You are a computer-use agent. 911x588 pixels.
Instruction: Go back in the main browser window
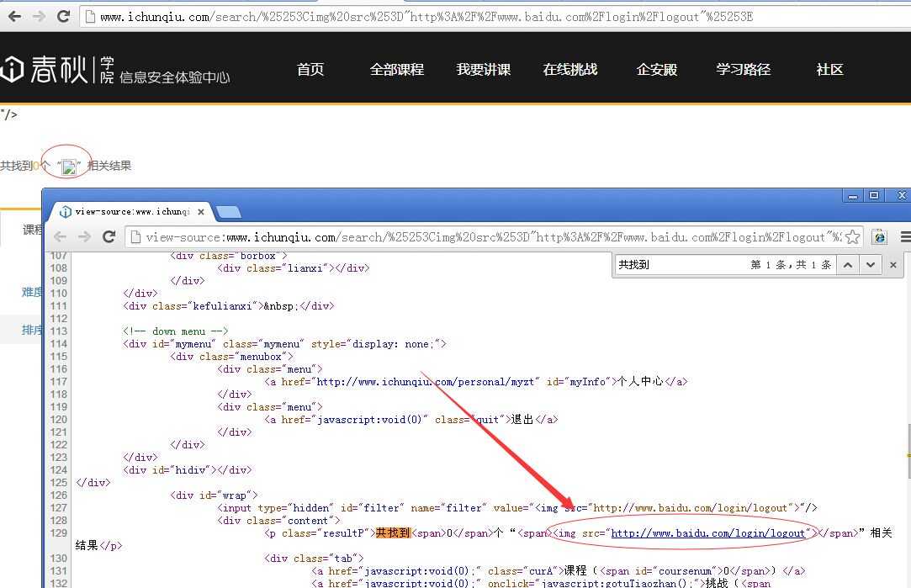pyautogui.click(x=15, y=16)
